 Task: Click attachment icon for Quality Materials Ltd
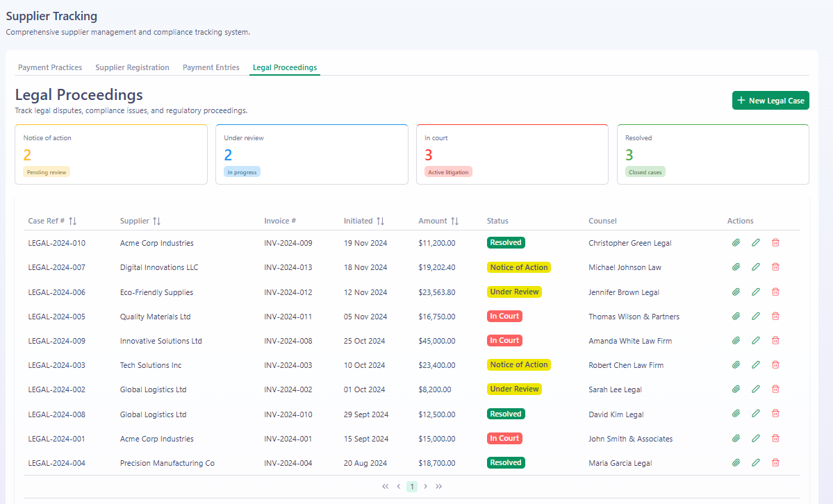point(736,317)
